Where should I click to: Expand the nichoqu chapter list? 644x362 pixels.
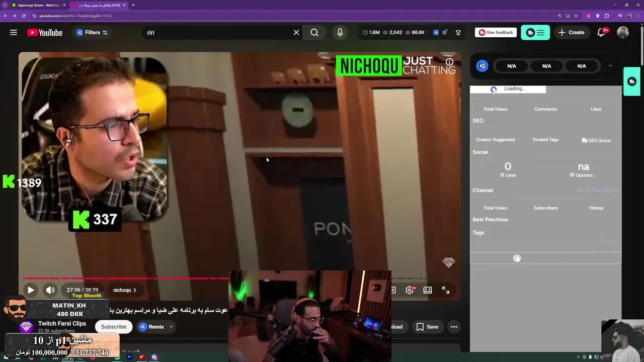[125, 290]
